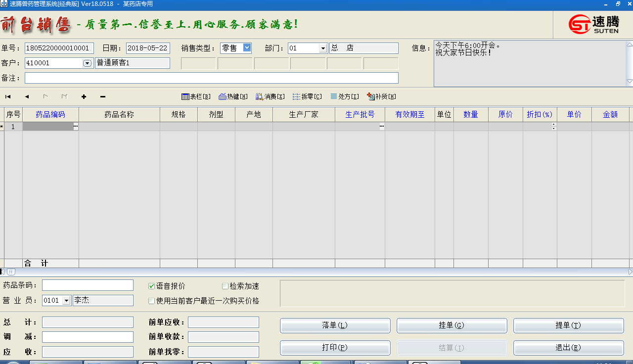Open the 处方[I] prescription tool
Image resolution: width=633 pixels, height=364 pixels.
345,97
